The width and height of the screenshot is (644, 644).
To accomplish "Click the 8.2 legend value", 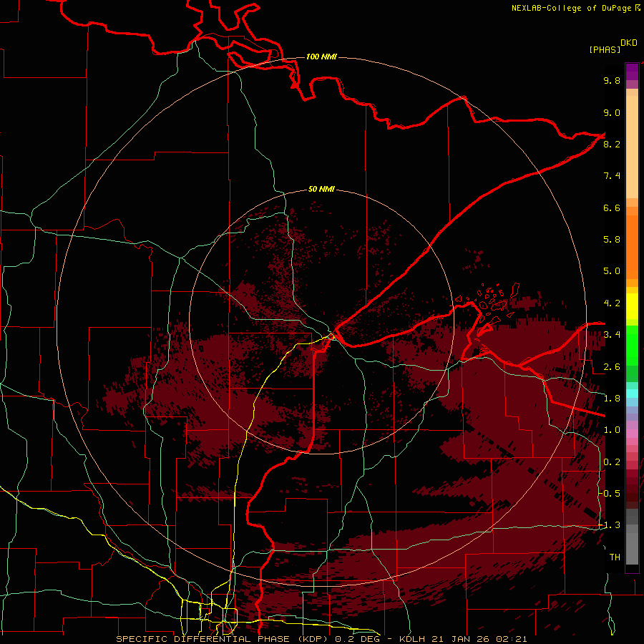I will [612, 144].
